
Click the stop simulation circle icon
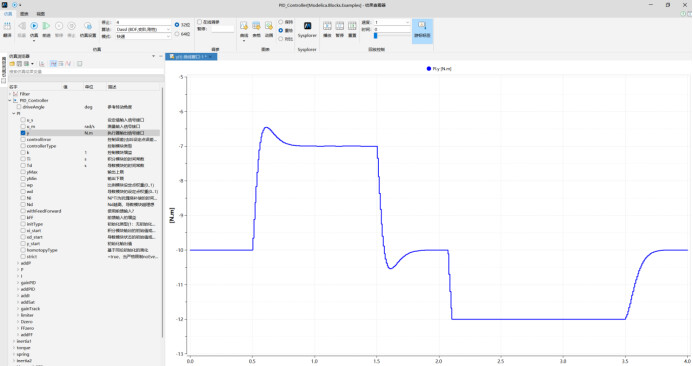72,26
